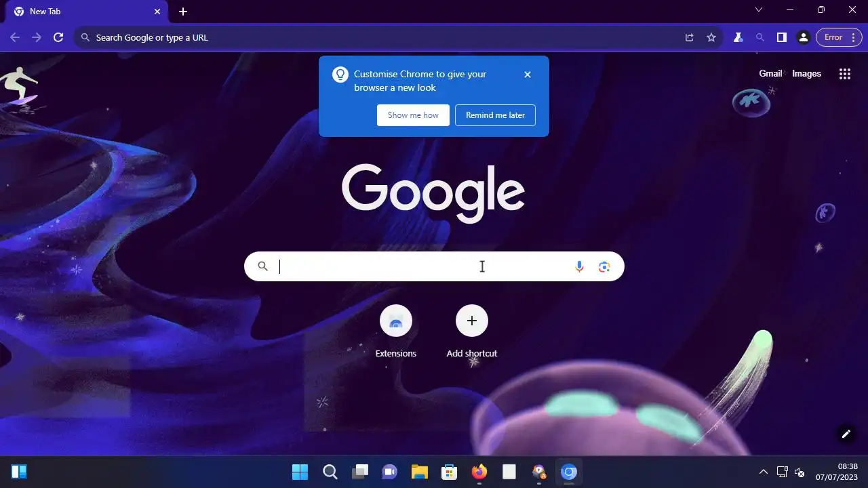Close the New Tab tab
This screenshot has width=868, height=488.
(x=157, y=12)
